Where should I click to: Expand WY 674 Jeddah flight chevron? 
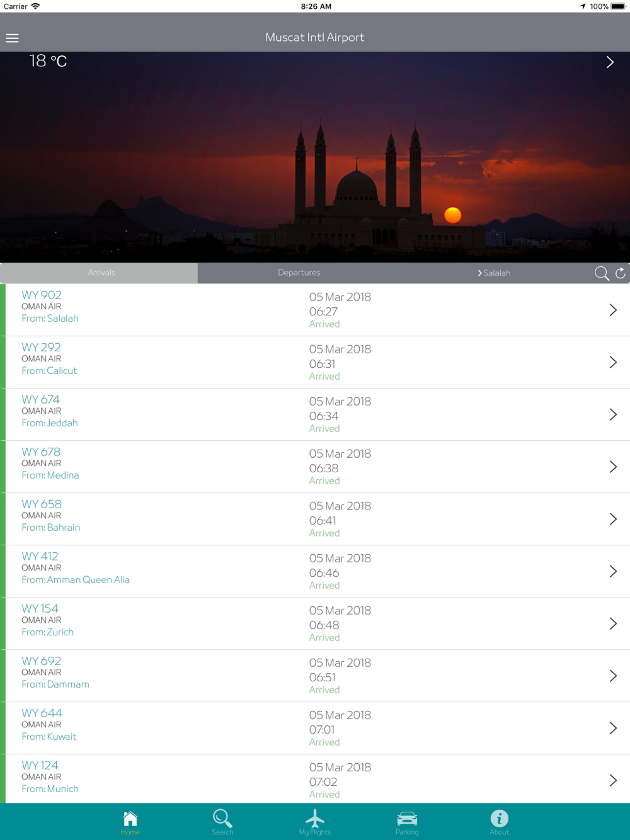pyautogui.click(x=613, y=414)
